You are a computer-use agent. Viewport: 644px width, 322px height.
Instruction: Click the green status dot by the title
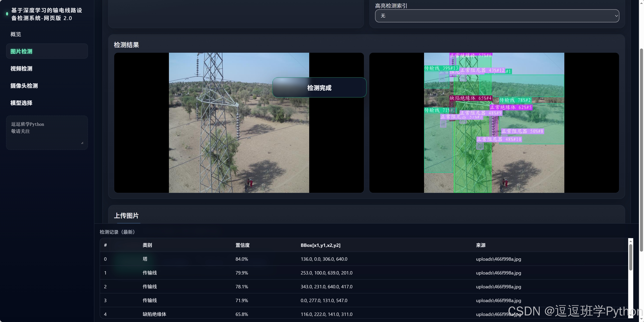click(7, 14)
